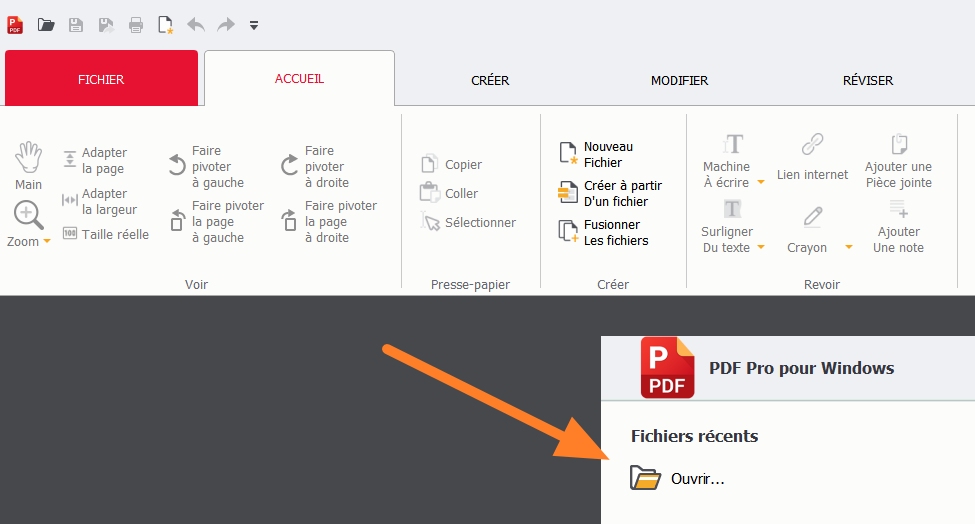Create a Nouveau Fichier
Image resolution: width=975 pixels, height=524 pixels.
[x=596, y=154]
